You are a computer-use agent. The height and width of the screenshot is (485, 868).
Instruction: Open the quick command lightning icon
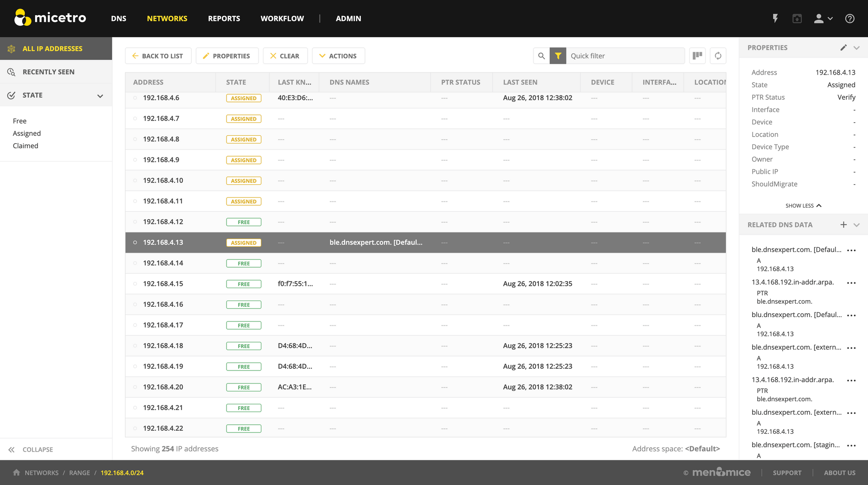[775, 18]
